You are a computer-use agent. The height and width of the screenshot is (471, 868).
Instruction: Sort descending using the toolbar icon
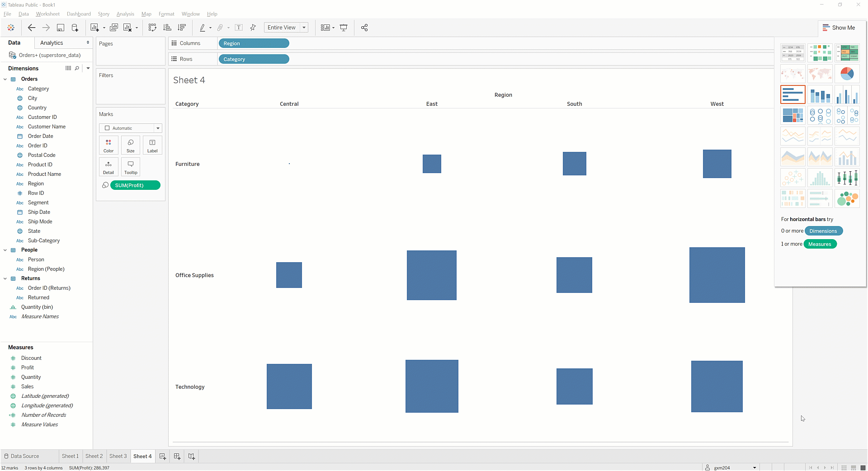pyautogui.click(x=182, y=28)
